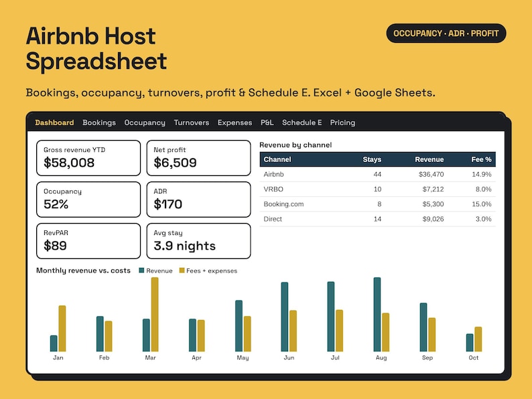
Task: Click the Occupancy · ADR · Profit badge
Action: [x=446, y=33]
